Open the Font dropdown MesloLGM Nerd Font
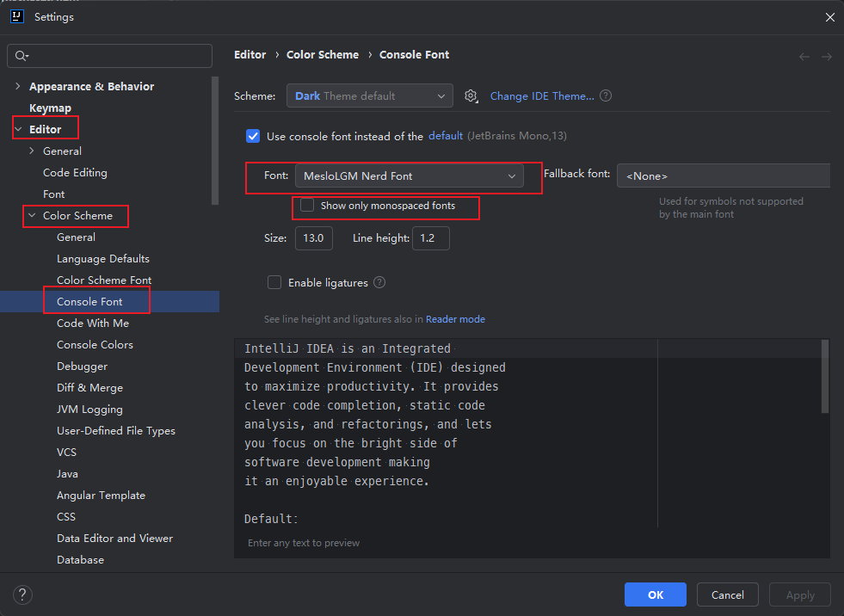Viewport: 844px width, 616px height. (409, 176)
